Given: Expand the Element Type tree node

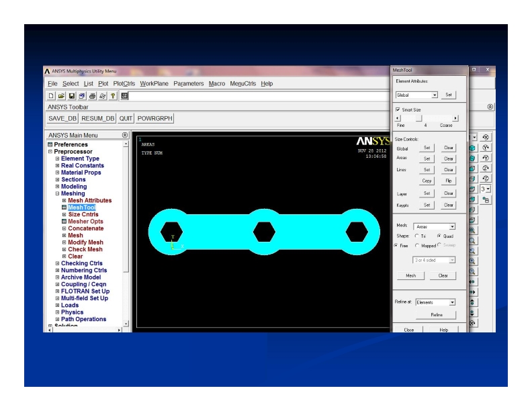Looking at the screenshot, I should click(57, 158).
